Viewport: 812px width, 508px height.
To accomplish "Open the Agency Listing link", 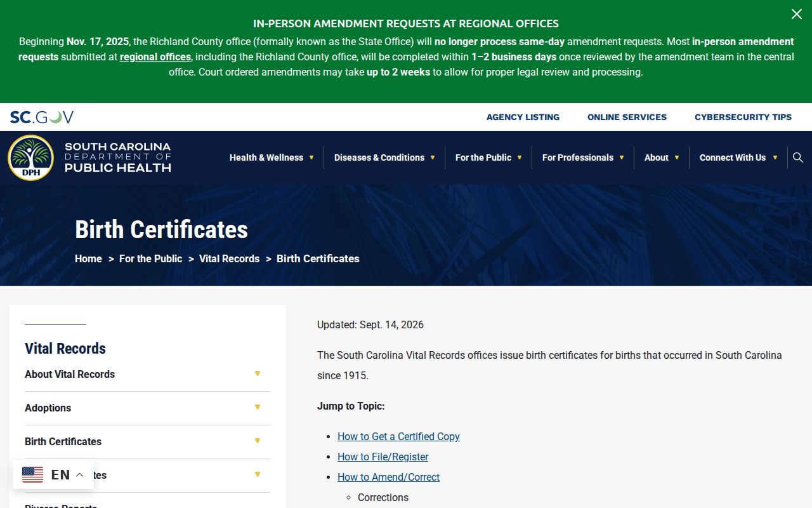I will 523,117.
